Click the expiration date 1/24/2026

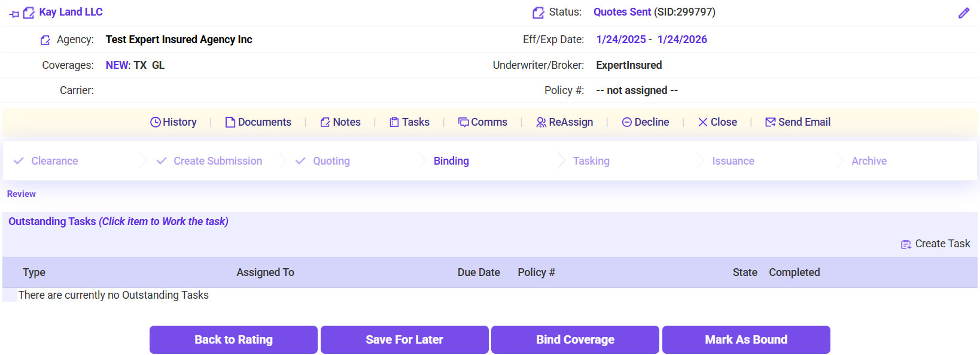[x=682, y=40]
